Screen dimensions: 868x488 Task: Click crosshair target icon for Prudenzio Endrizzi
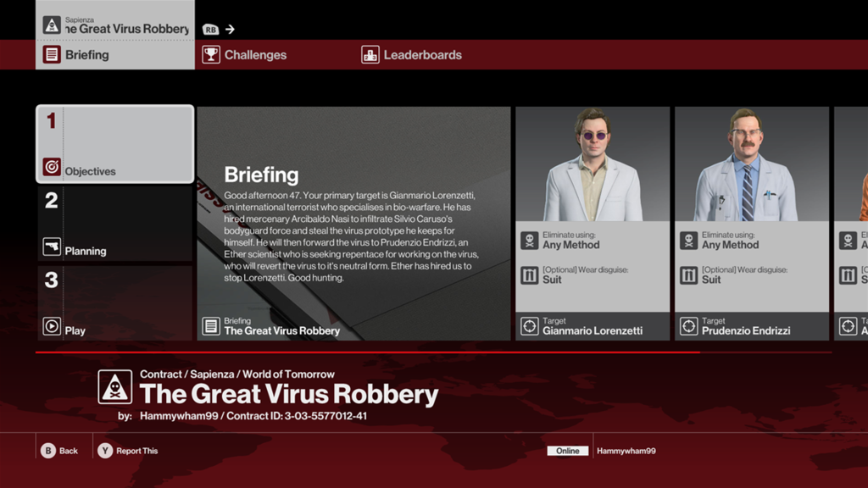688,326
